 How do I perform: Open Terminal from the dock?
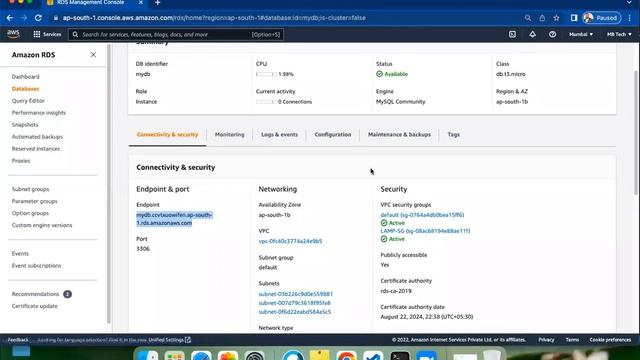coord(400,356)
